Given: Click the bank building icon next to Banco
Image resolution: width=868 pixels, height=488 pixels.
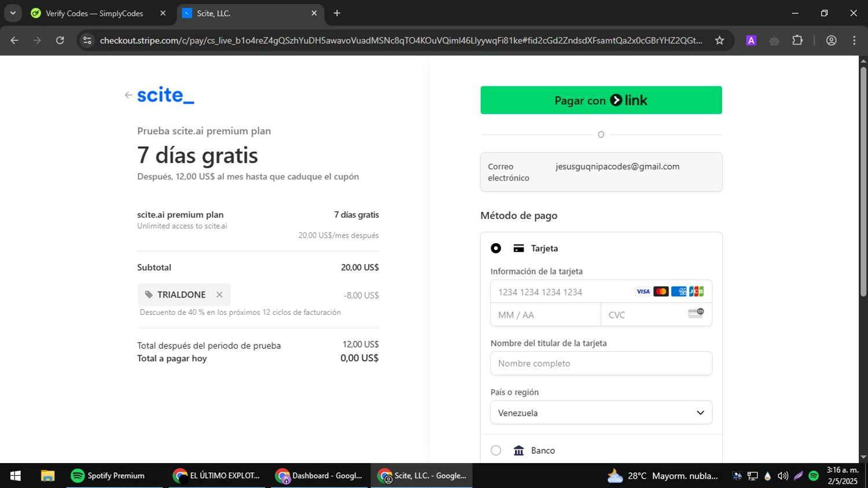Looking at the screenshot, I should (518, 450).
